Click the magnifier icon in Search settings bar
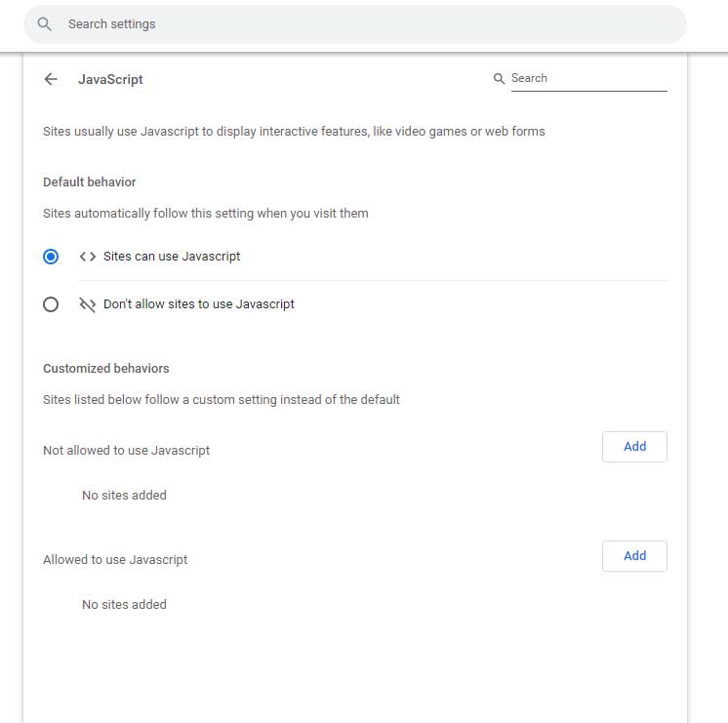This screenshot has width=728, height=723. 45,23
